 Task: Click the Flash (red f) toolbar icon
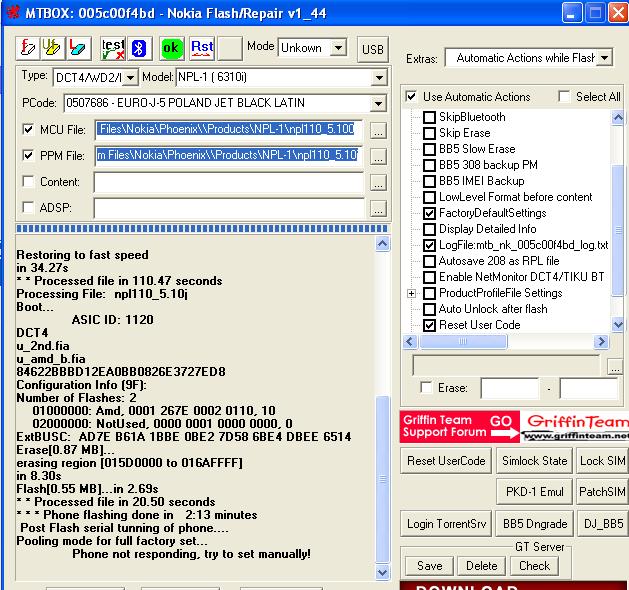[28, 48]
